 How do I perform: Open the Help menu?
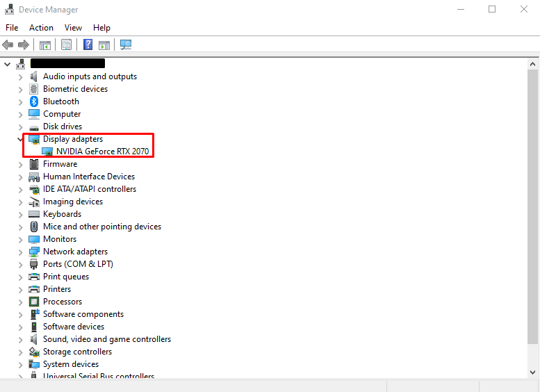coord(101,28)
